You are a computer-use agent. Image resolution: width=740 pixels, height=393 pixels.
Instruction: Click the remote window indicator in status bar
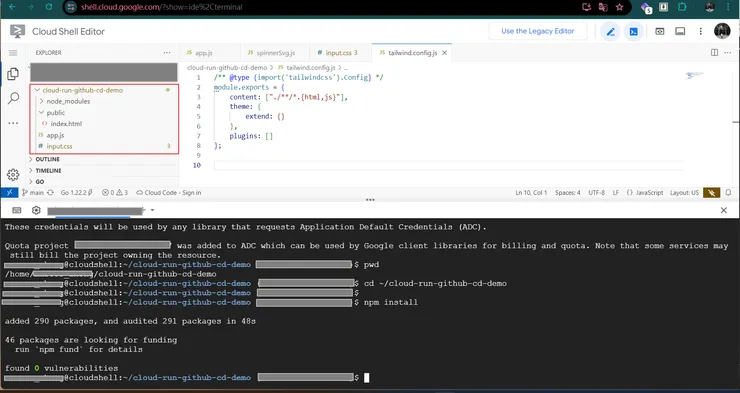point(9,193)
